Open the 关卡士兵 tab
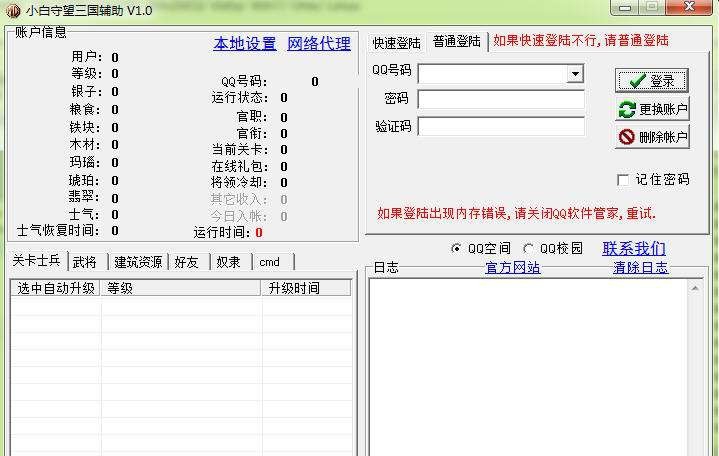719x456 pixels. pyautogui.click(x=37, y=261)
